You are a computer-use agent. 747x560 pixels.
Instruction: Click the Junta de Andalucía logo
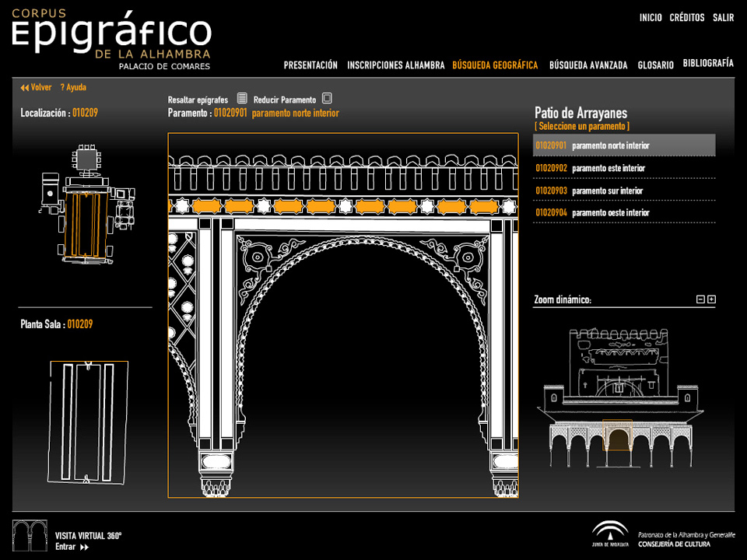coord(610,535)
